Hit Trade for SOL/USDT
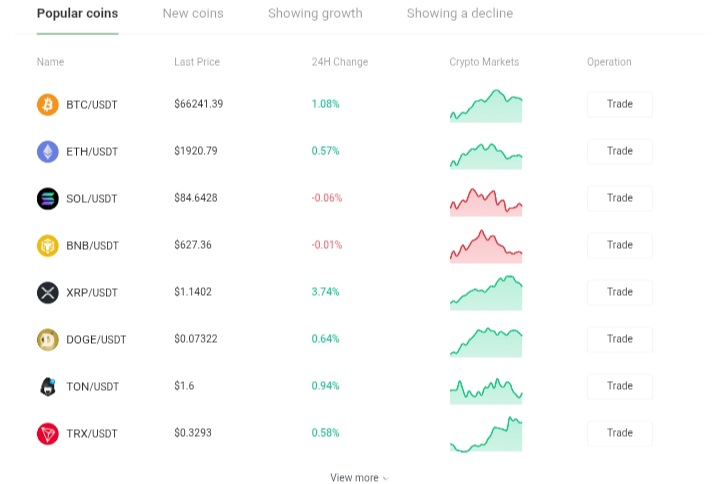This screenshot has height=484, width=720. click(620, 198)
